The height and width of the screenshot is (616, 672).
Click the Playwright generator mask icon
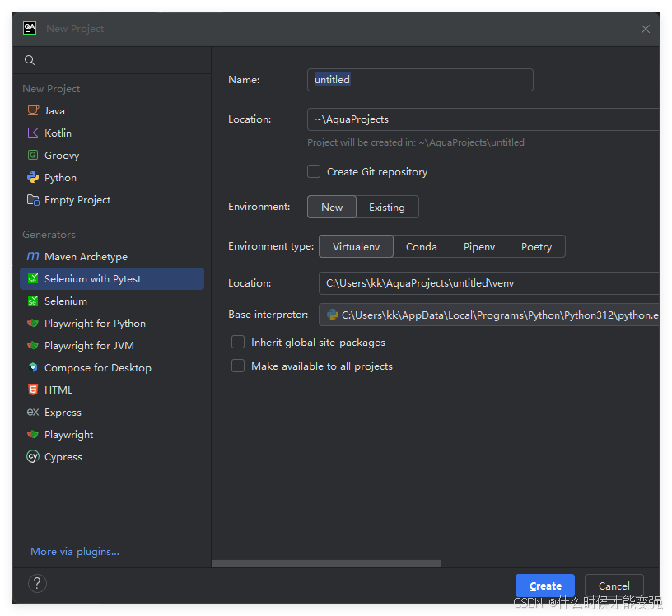pyautogui.click(x=33, y=434)
